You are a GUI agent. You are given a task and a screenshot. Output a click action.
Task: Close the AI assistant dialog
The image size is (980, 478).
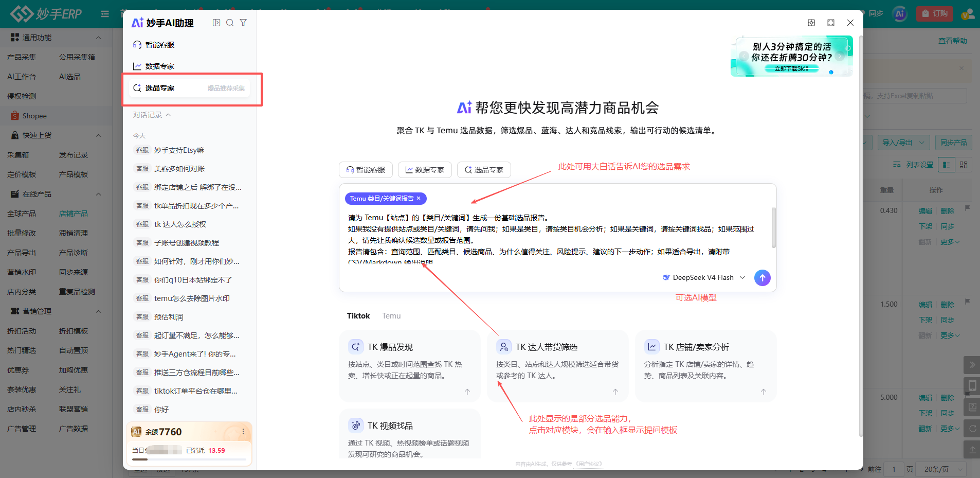point(850,23)
